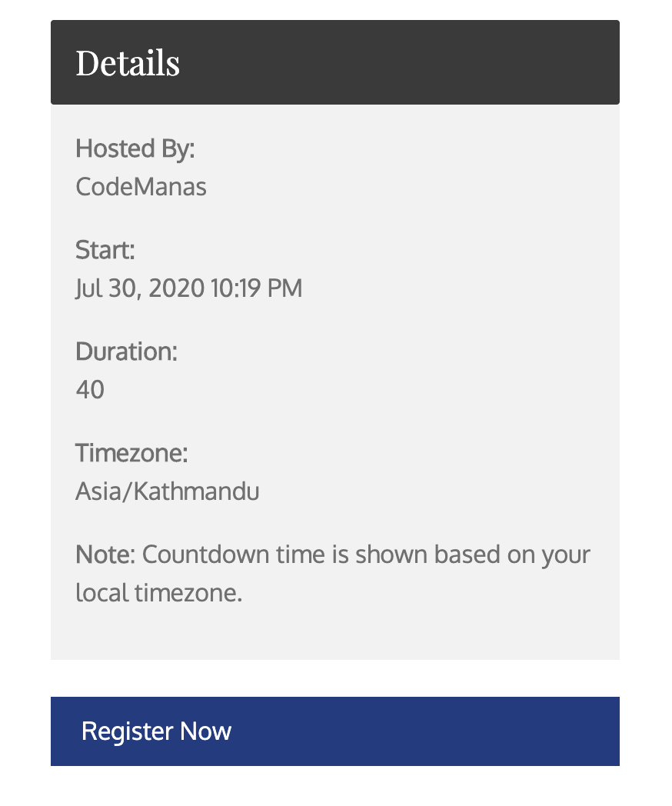Click the 10:19 PM start time

coord(256,288)
